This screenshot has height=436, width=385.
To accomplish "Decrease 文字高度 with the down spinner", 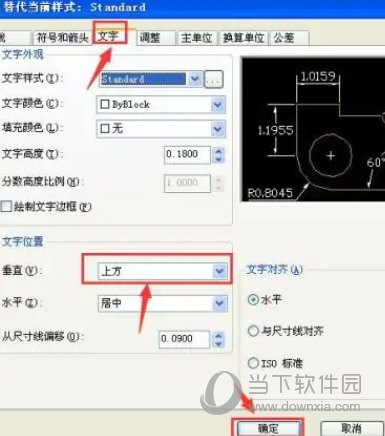I will click(x=219, y=159).
